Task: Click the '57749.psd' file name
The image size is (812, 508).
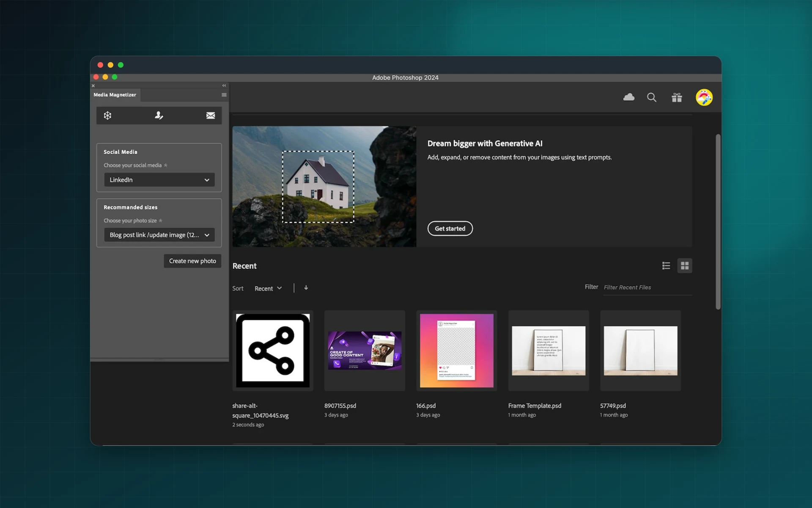Action: 613,406
